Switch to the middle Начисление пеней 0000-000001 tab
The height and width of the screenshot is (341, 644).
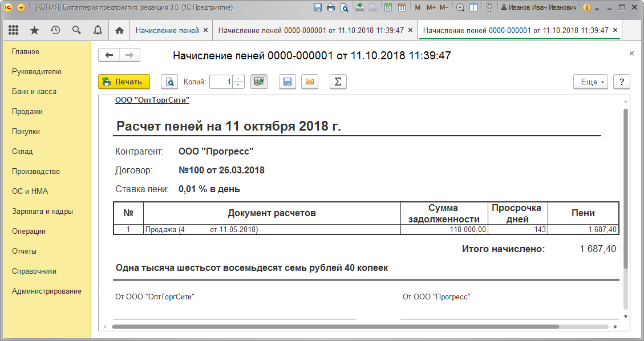point(311,30)
